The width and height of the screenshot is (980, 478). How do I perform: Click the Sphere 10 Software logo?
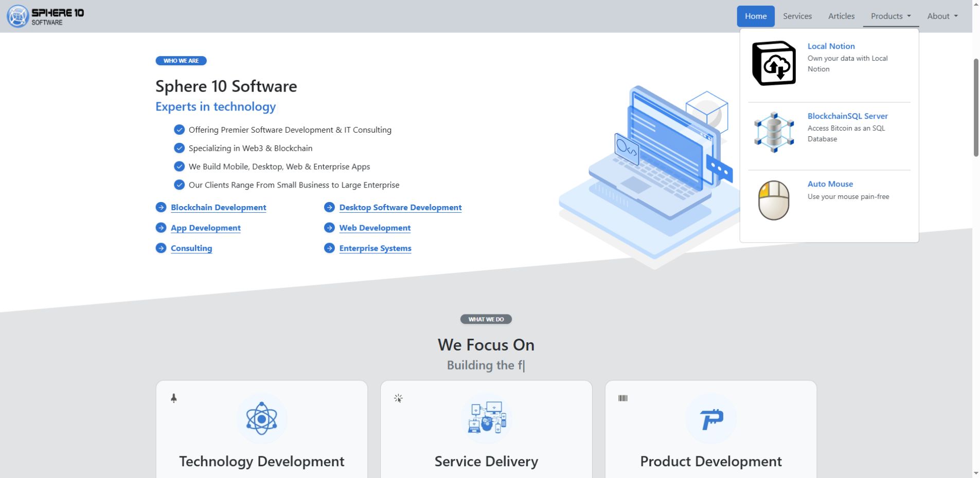coord(45,16)
